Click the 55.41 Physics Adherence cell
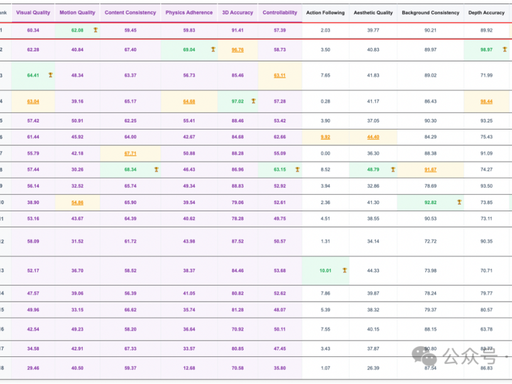 (x=189, y=121)
